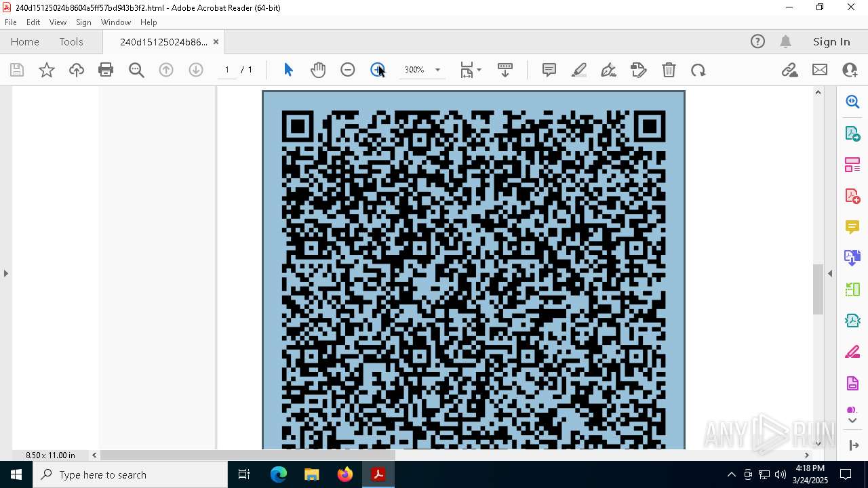
Task: Open the Sign menu
Action: pyautogui.click(x=83, y=22)
